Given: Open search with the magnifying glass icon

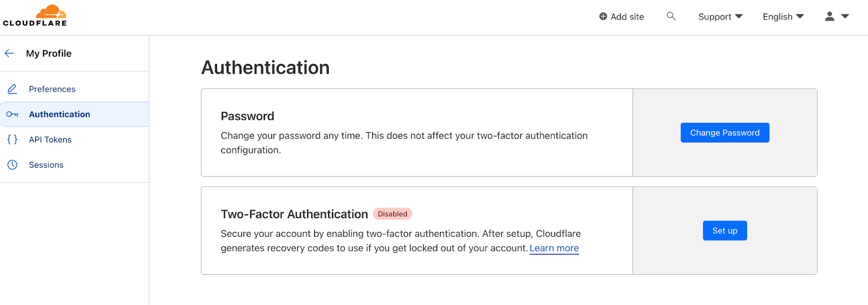Looking at the screenshot, I should pyautogui.click(x=671, y=16).
